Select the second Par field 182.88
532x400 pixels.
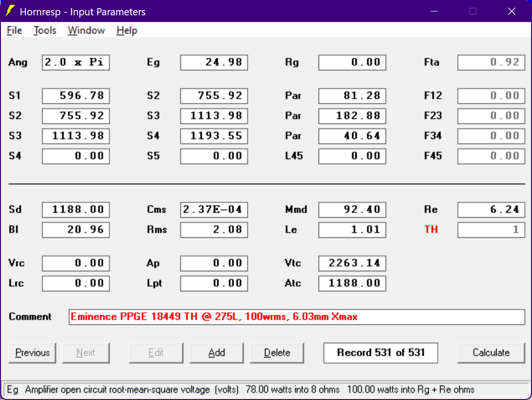tap(352, 116)
